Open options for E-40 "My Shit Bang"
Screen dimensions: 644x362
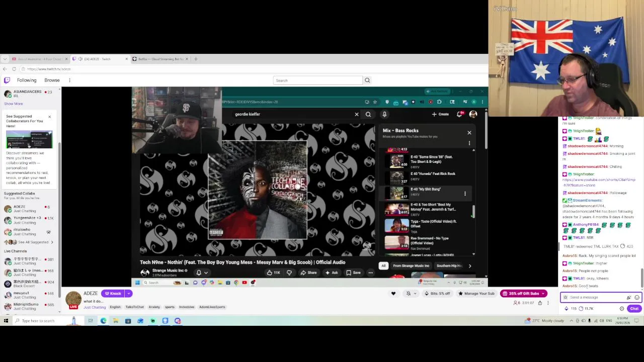(465, 194)
